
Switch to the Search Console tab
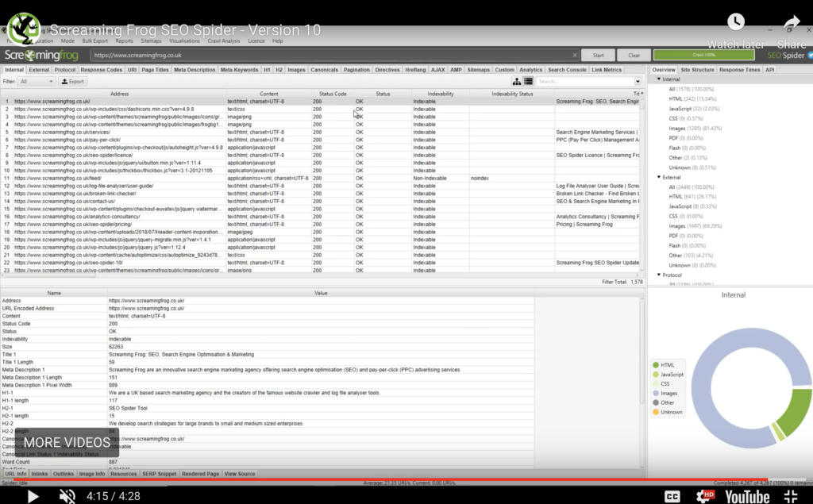click(x=567, y=70)
